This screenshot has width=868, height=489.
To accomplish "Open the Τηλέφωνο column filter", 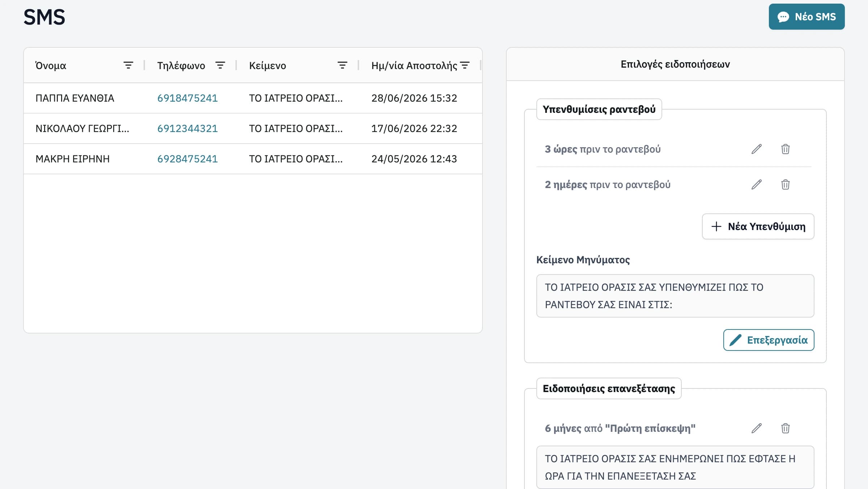I will (220, 65).
